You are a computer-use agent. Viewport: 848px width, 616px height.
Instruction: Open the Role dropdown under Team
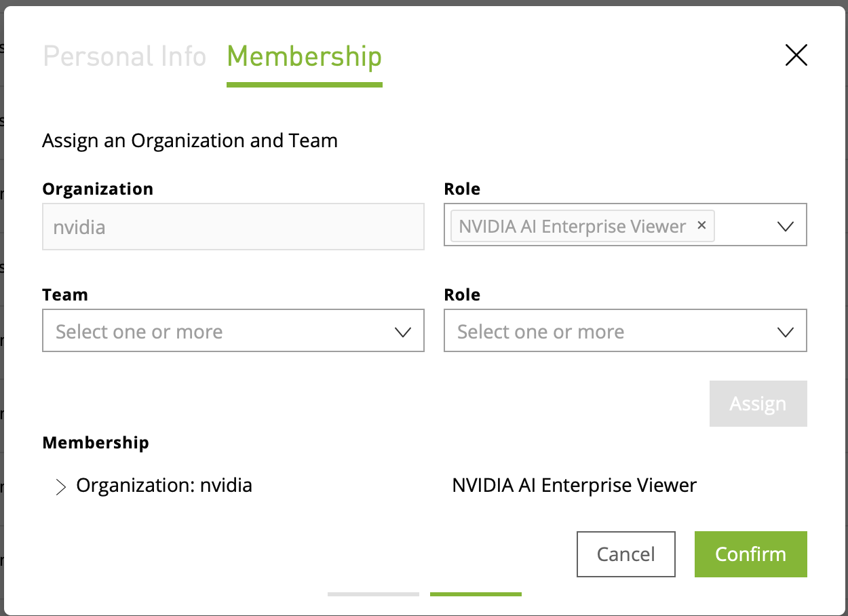(x=625, y=331)
